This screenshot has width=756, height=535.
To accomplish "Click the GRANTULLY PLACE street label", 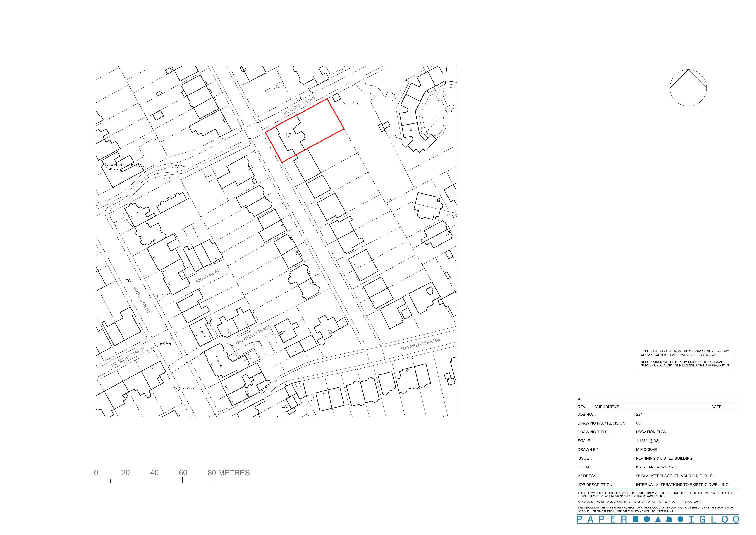I will coord(253,335).
